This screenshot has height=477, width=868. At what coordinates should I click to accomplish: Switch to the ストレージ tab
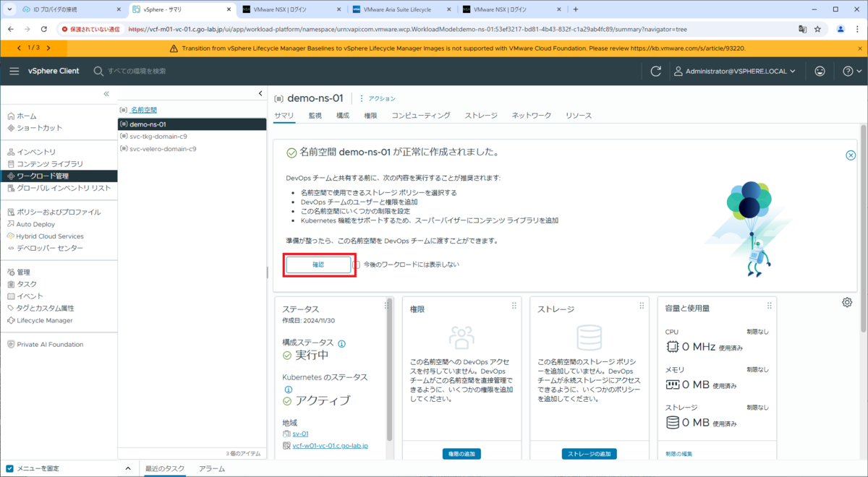[481, 116]
